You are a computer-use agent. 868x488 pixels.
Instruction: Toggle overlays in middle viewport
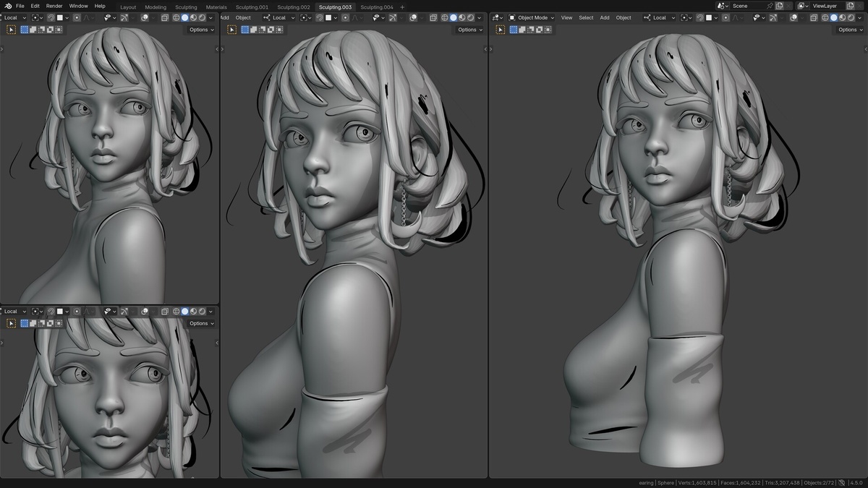pyautogui.click(x=413, y=17)
